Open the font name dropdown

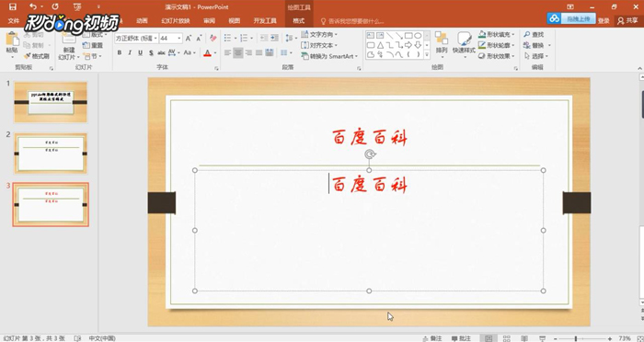point(155,39)
